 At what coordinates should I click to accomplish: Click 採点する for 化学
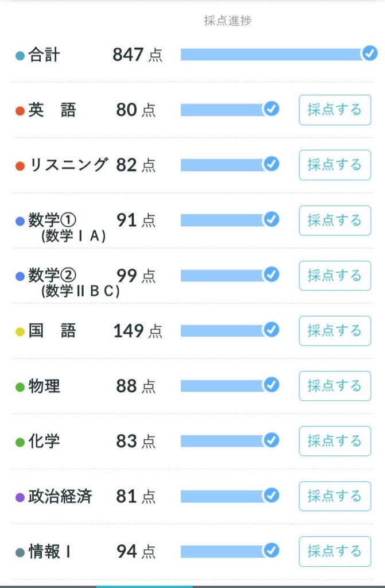pyautogui.click(x=335, y=440)
